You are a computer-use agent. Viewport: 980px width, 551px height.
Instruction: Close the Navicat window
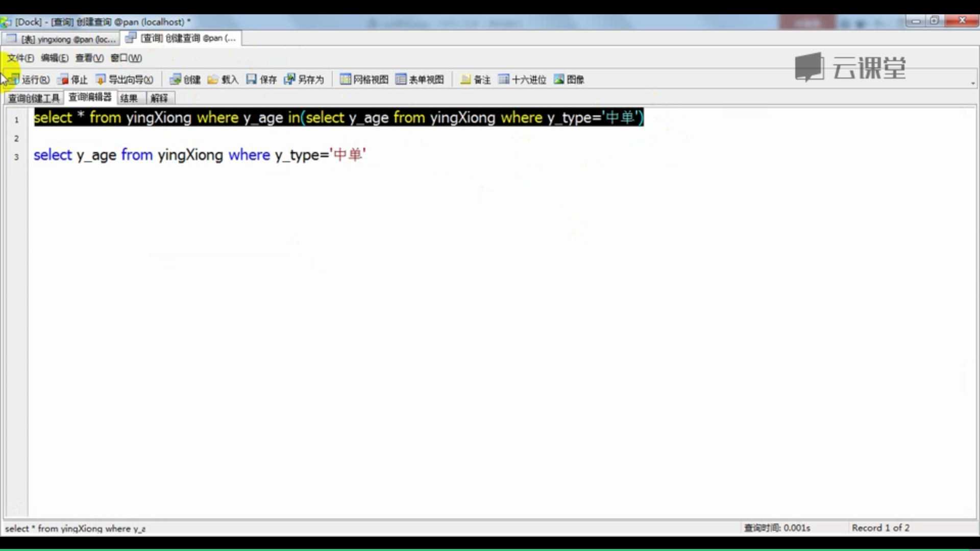(962, 20)
